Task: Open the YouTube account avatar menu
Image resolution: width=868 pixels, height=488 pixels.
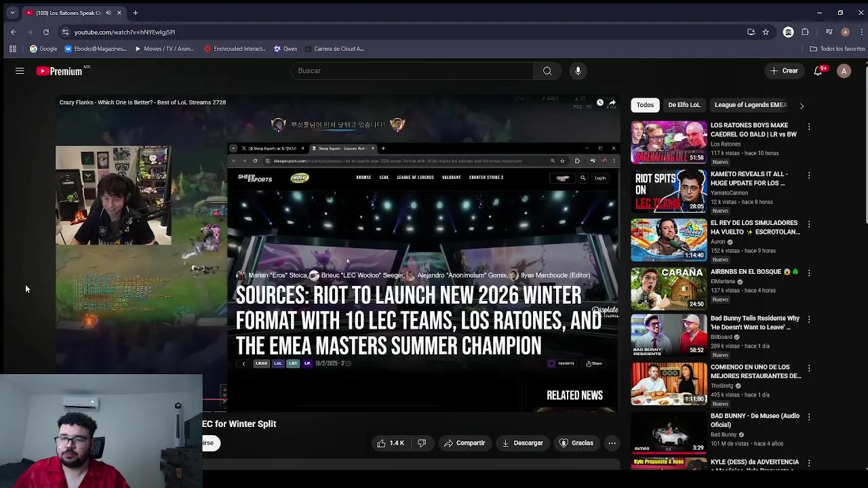Action: 844,70
